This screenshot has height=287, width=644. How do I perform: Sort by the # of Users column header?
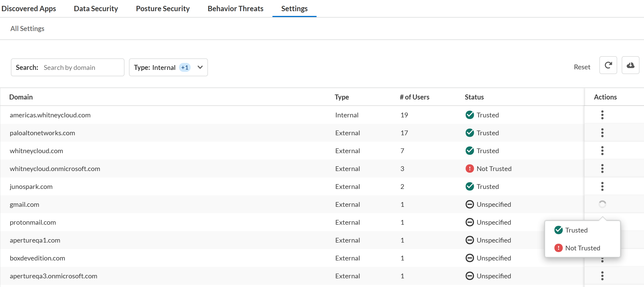click(414, 97)
